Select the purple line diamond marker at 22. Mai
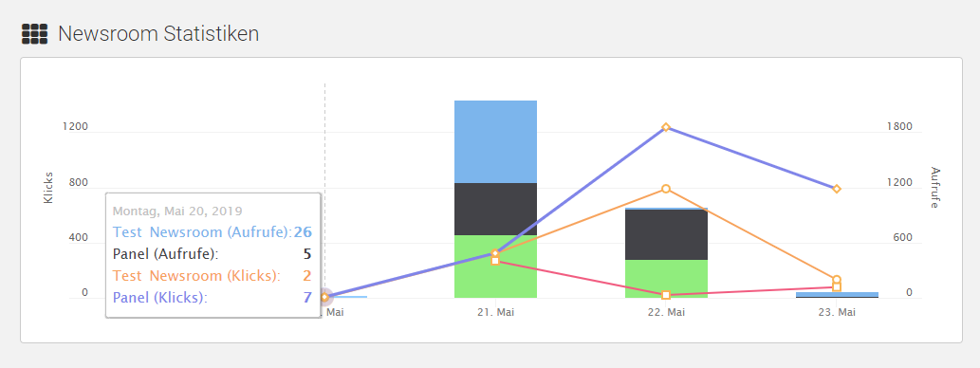The image size is (980, 368). [x=666, y=127]
